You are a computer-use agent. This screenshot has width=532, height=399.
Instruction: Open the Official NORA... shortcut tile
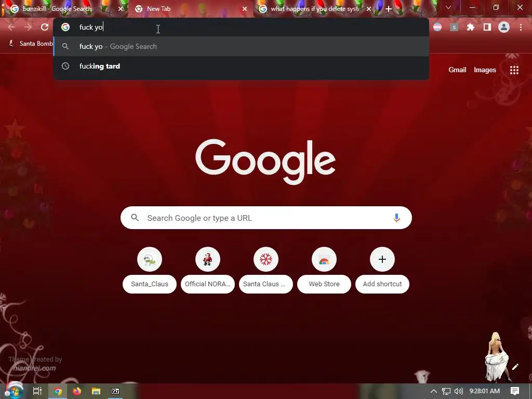pyautogui.click(x=208, y=270)
